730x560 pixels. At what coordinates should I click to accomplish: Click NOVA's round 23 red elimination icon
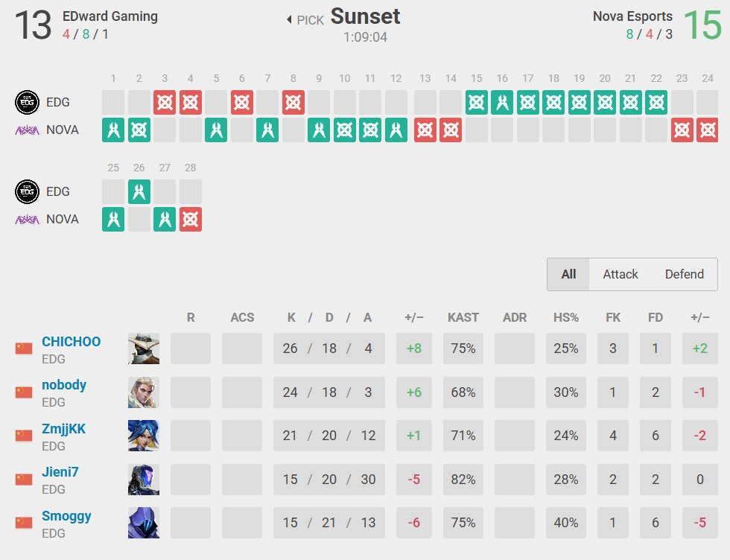[x=682, y=130]
